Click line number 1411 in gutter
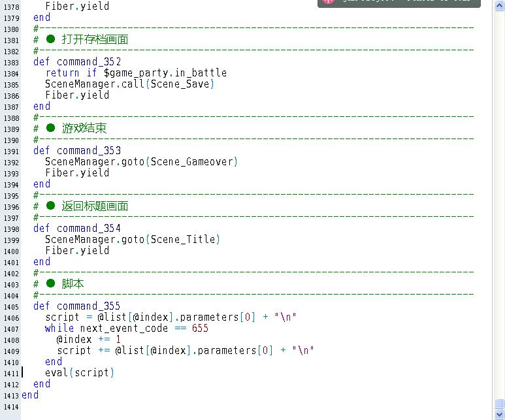Screen dimensions: 505x420 pos(11,374)
